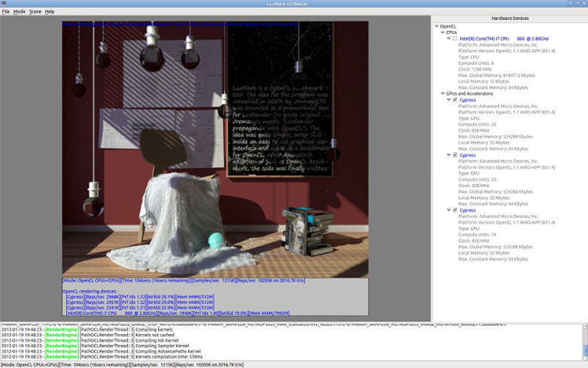
Task: Select 'Max. Global Memory: 8184712 Kbytes' row
Action: (x=497, y=75)
